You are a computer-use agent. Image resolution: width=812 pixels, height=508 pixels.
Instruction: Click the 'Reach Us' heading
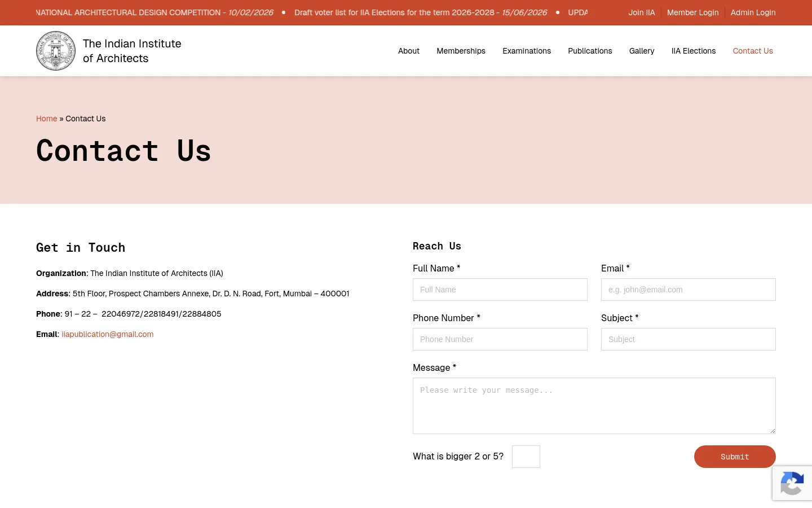click(x=437, y=246)
